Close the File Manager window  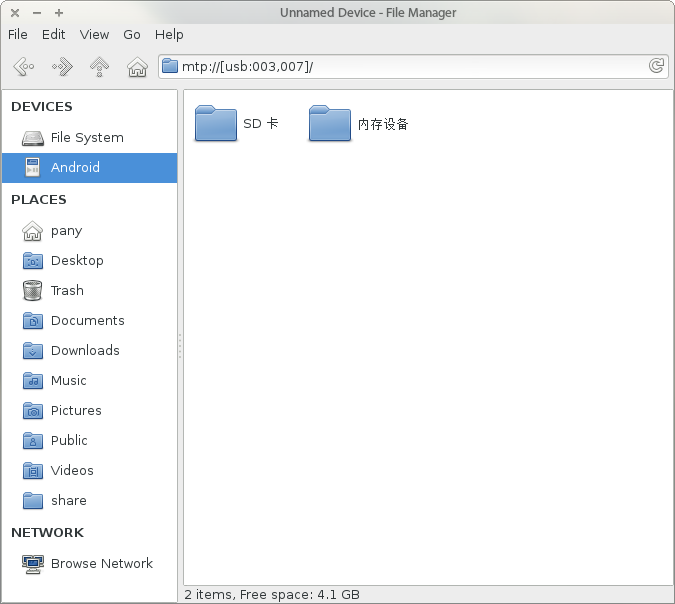(15, 13)
